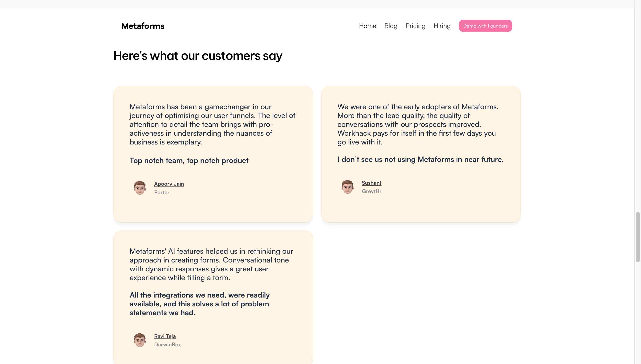The image size is (641, 364).
Task: Open Ravi Teja's profile link
Action: pos(165,336)
